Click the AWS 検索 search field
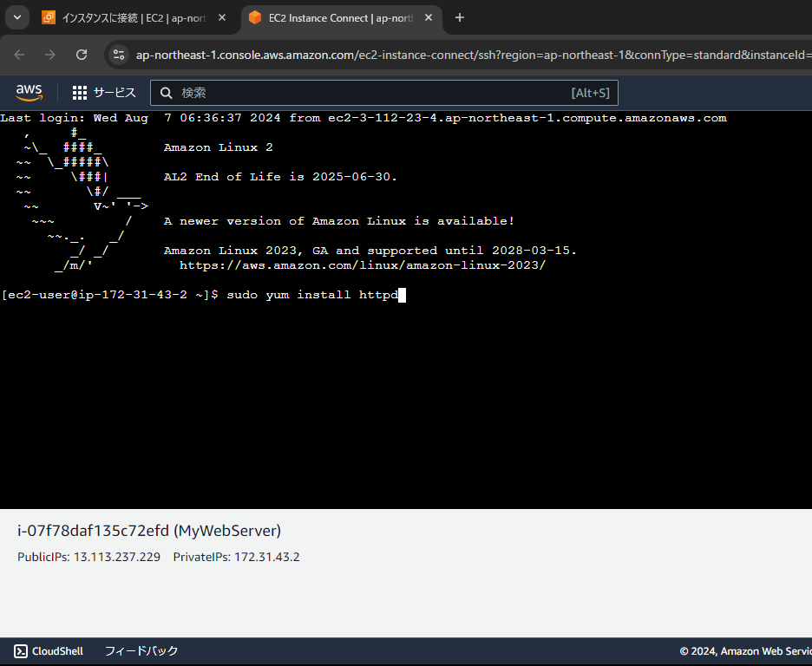 point(383,93)
